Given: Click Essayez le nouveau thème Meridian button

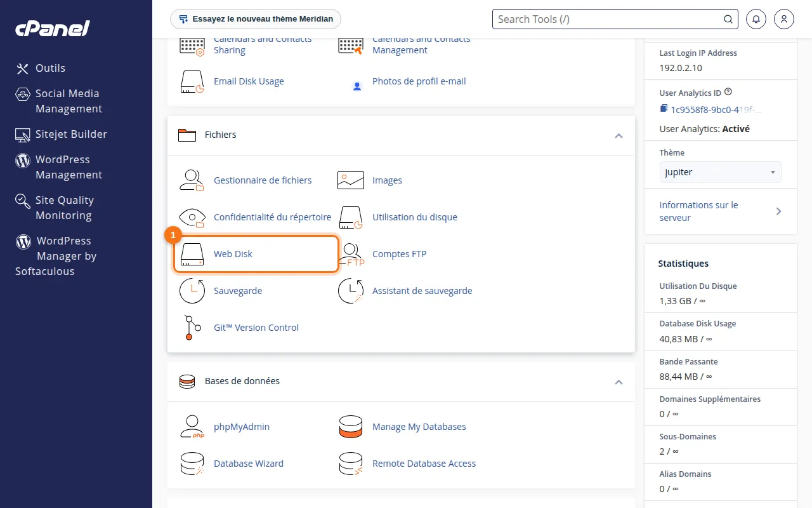Looking at the screenshot, I should pyautogui.click(x=256, y=19).
